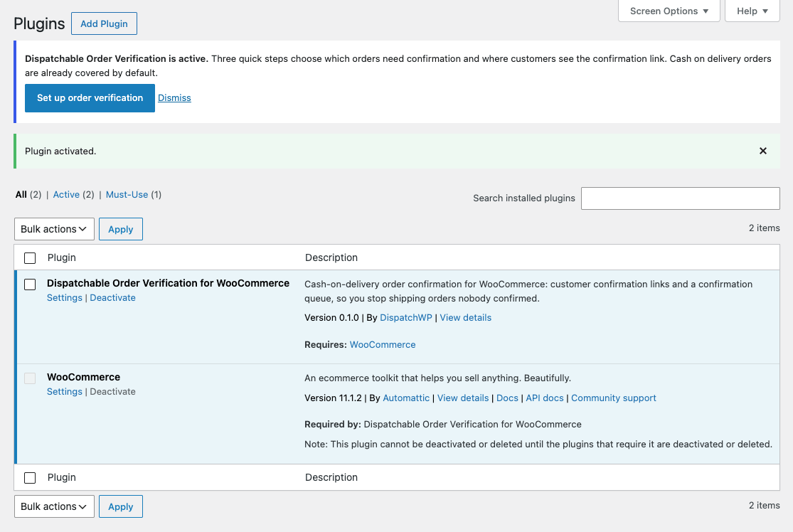
Task: Click the bottom 2 items count
Action: (x=764, y=505)
